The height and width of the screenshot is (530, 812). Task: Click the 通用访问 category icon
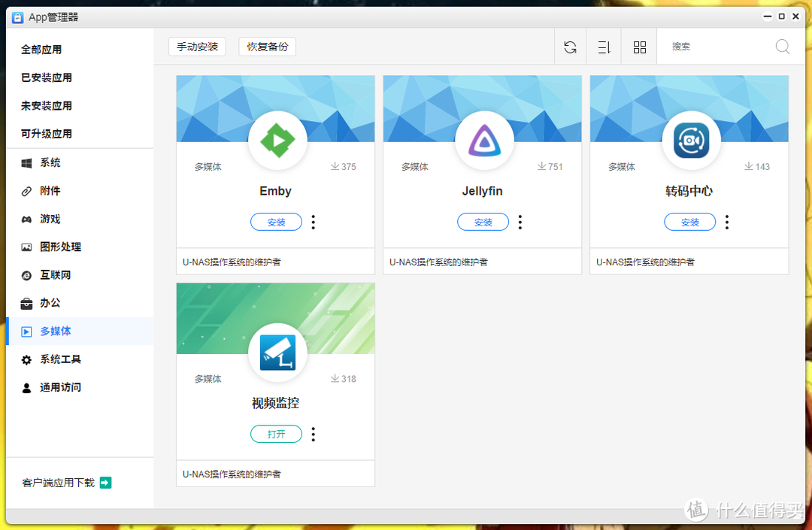click(27, 387)
